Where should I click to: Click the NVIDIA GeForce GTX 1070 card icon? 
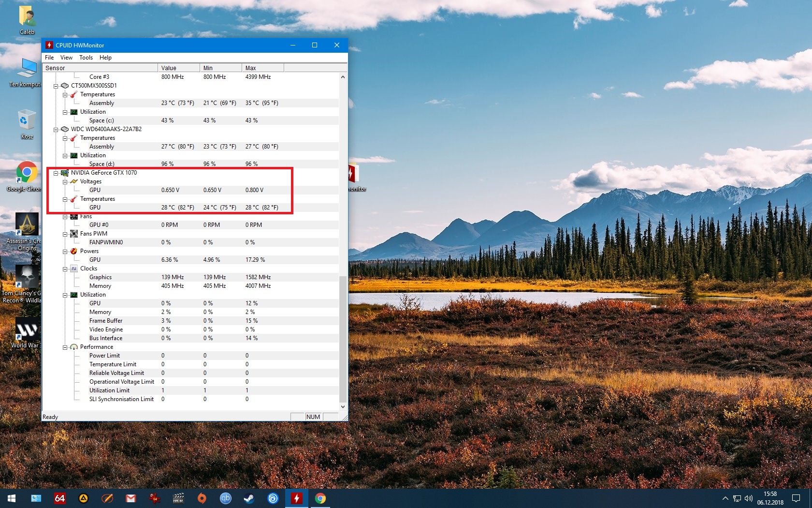point(65,173)
